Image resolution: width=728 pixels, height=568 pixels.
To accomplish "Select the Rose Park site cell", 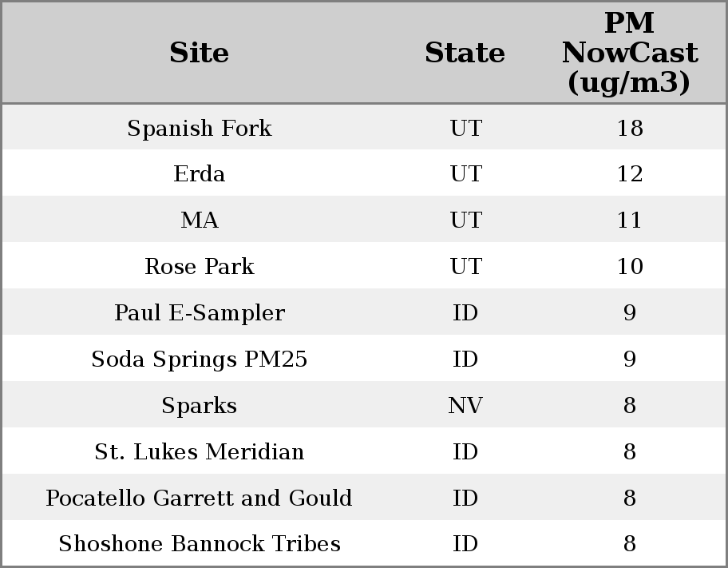I will (x=200, y=266).
